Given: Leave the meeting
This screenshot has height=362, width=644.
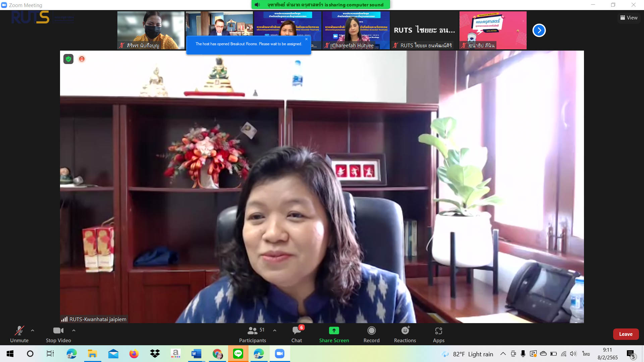Looking at the screenshot, I should click(626, 334).
